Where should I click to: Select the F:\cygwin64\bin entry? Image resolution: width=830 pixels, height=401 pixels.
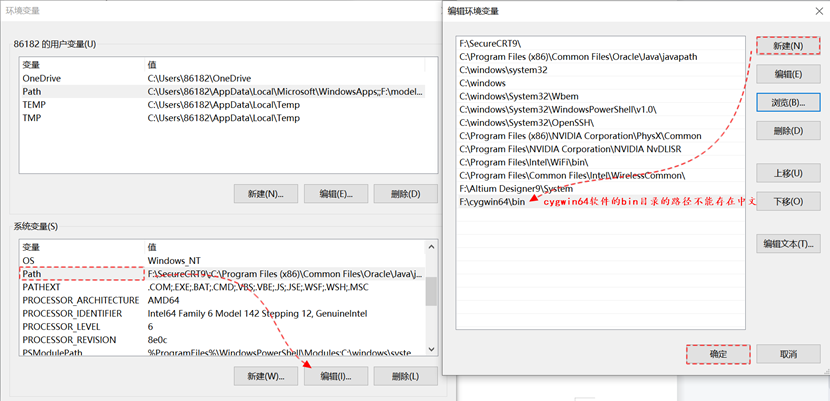click(600, 202)
